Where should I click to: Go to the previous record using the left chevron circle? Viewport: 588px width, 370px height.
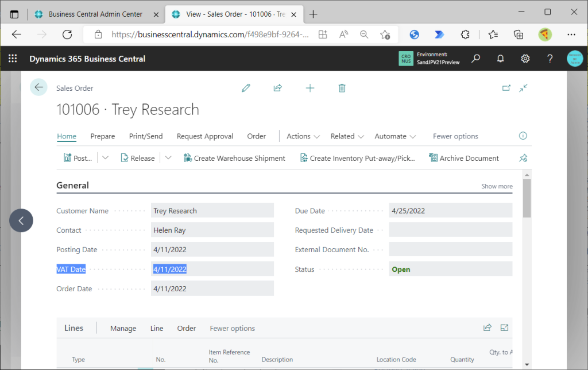point(21,221)
